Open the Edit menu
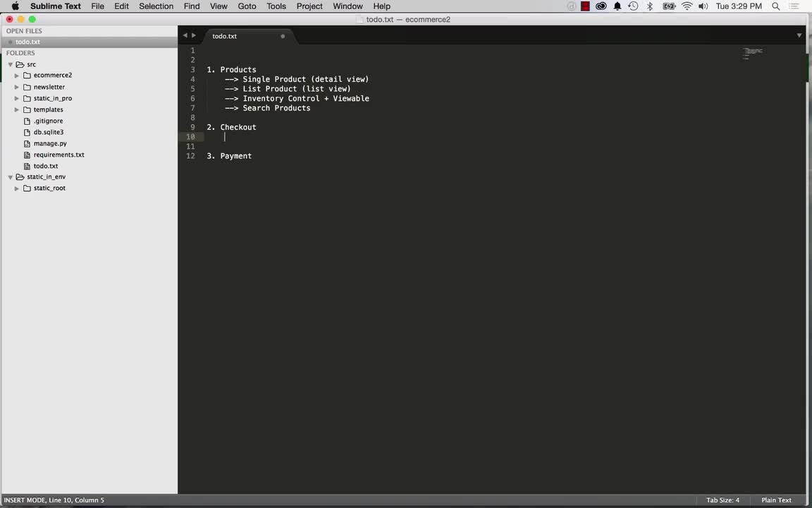Image resolution: width=812 pixels, height=508 pixels. 122,6
